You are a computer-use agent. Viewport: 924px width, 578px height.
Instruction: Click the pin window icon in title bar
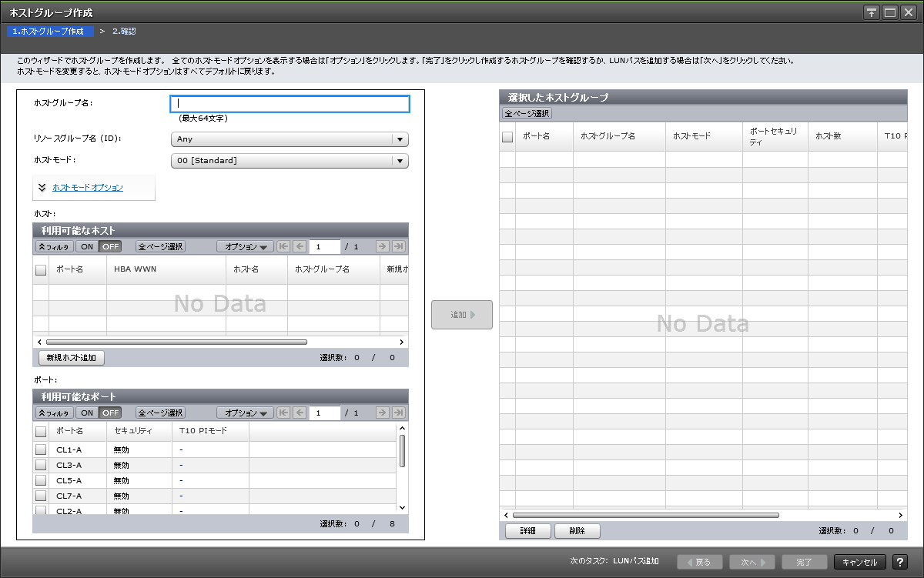tap(871, 12)
